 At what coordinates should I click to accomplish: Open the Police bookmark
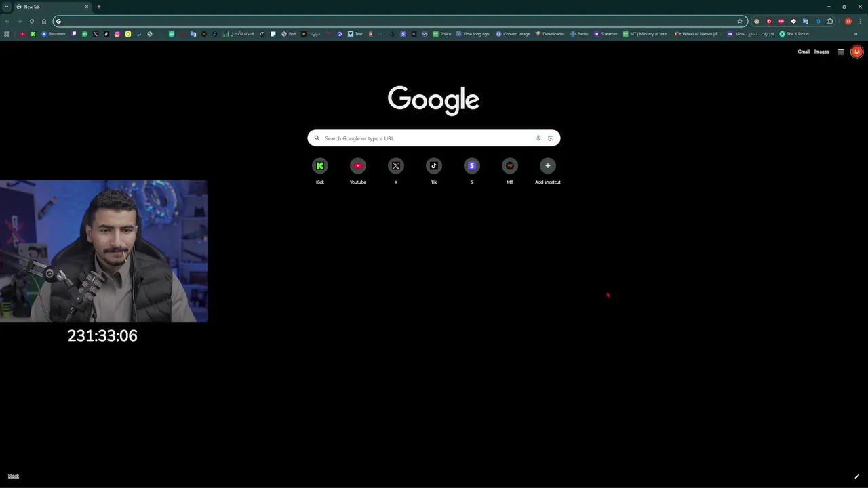pyautogui.click(x=442, y=34)
